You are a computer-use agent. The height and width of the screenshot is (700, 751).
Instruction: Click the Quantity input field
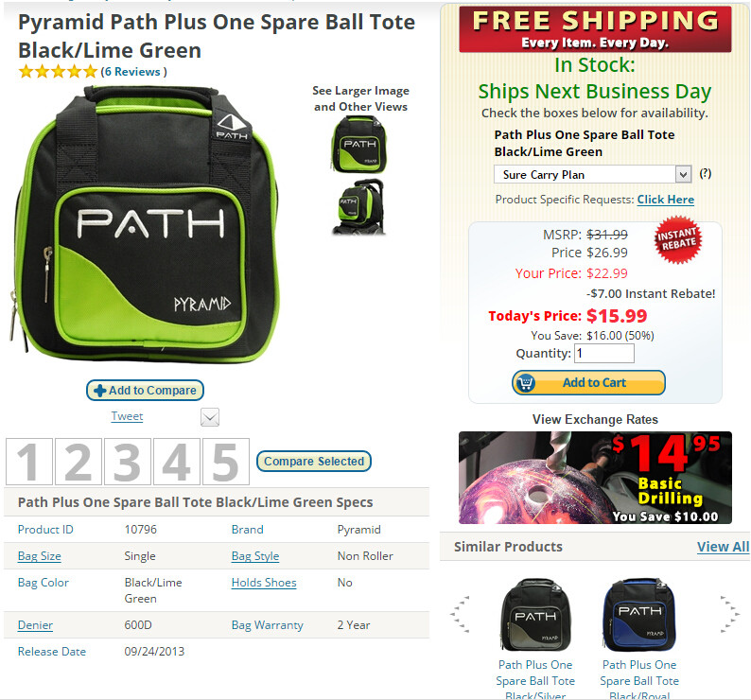[604, 354]
